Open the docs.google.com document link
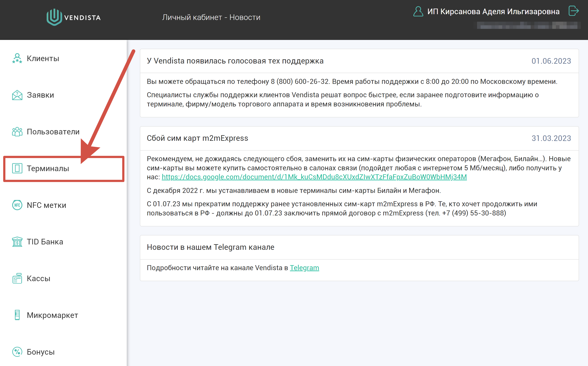Screen dimensions: 588x366 tap(314, 177)
